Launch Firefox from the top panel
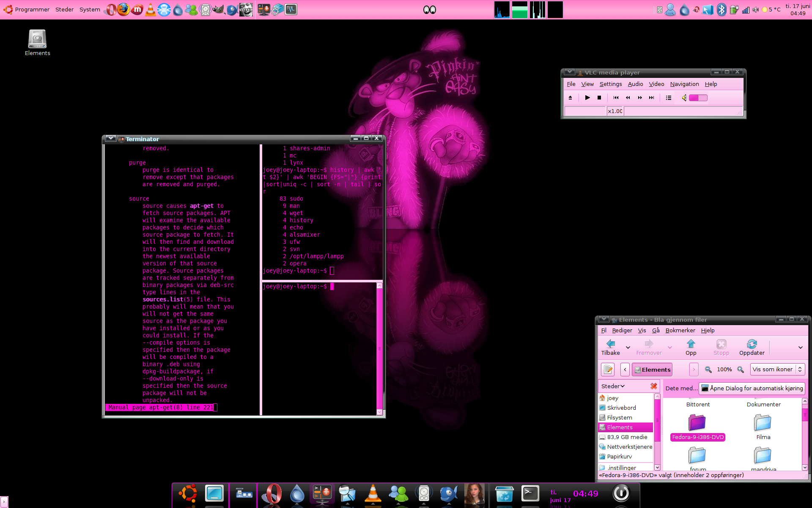The image size is (812, 508). coord(123,9)
